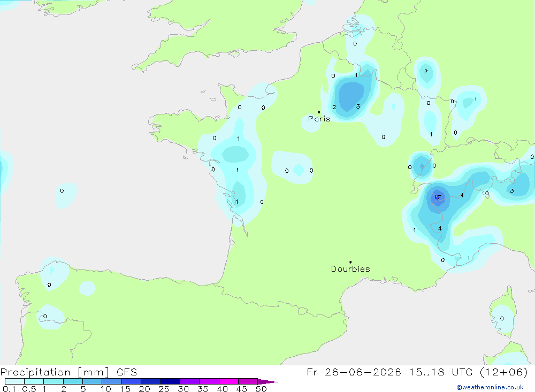Click the legend label 25
The image size is (535, 392).
(164, 389)
